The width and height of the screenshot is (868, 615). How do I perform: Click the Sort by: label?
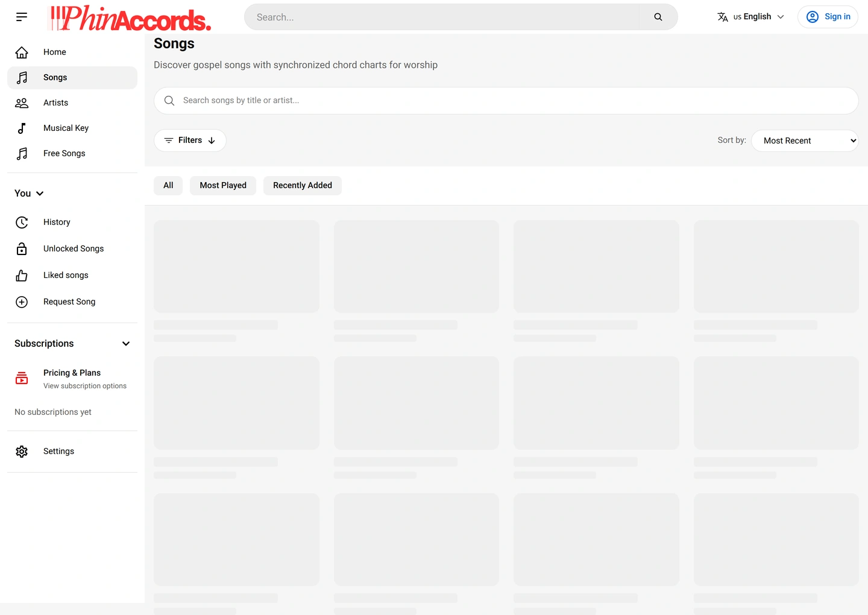732,140
